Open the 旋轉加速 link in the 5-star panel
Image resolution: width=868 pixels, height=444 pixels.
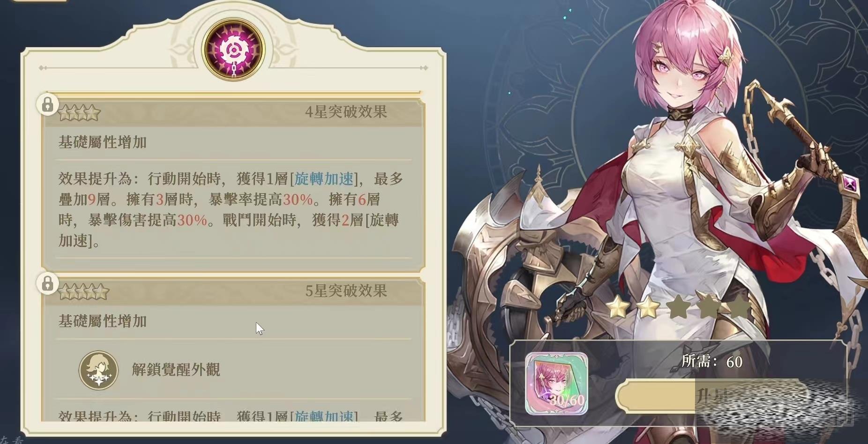[x=323, y=415]
